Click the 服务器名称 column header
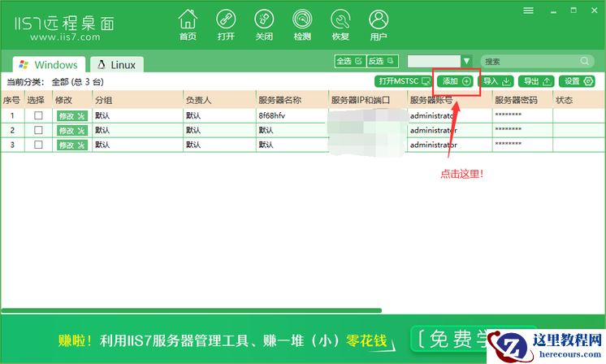606x364 pixels. 292,100
